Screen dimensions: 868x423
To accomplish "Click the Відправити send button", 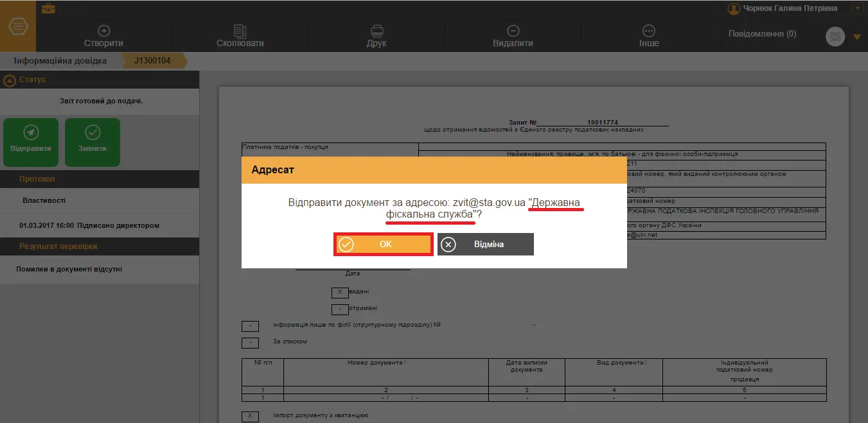I will (31, 142).
